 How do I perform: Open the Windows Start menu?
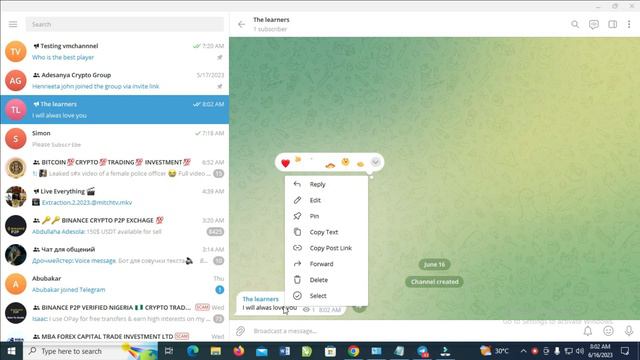coord(11,351)
